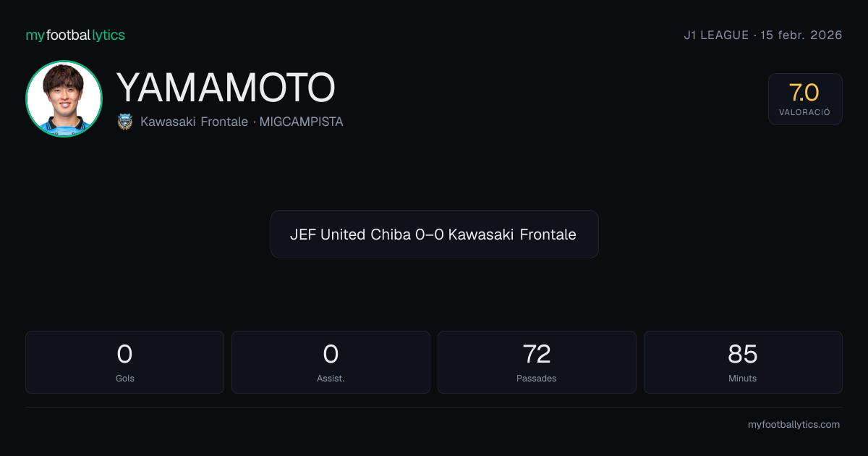
Task: Click the number 72 passes value
Action: coord(537,354)
